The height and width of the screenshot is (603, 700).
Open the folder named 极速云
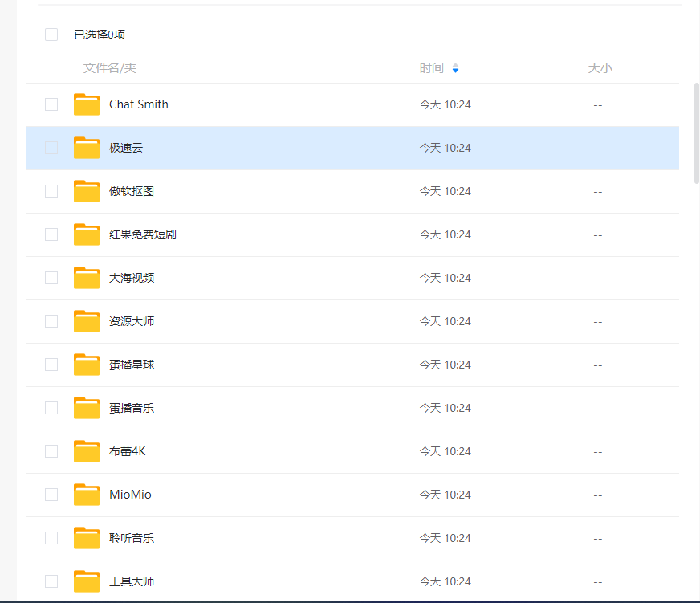click(126, 148)
